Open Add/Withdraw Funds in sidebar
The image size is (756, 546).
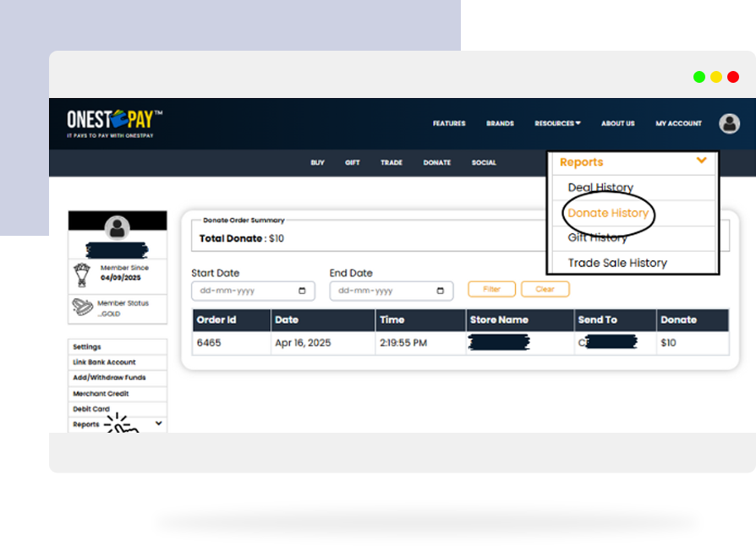click(109, 378)
